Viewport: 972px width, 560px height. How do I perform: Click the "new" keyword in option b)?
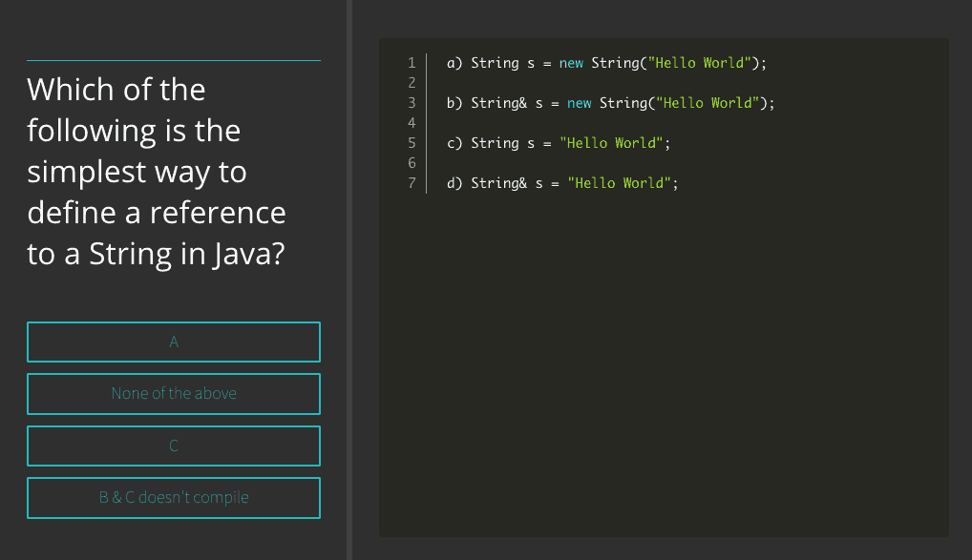pos(579,103)
